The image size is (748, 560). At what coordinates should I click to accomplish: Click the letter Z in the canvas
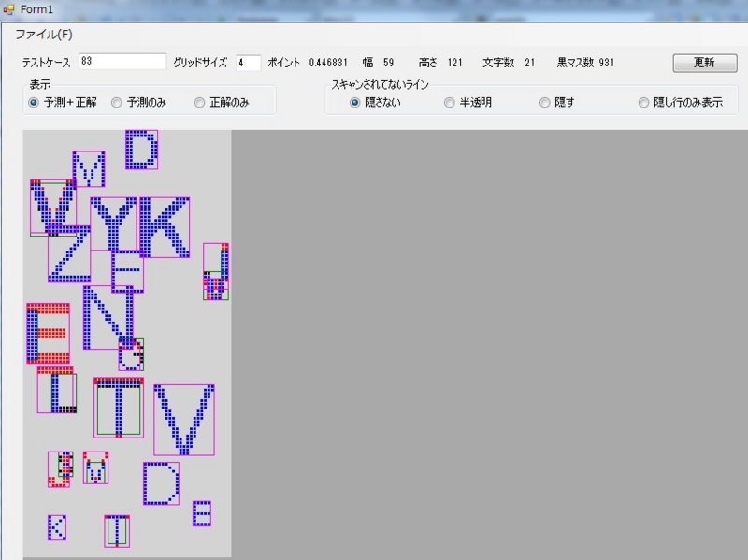[69, 253]
